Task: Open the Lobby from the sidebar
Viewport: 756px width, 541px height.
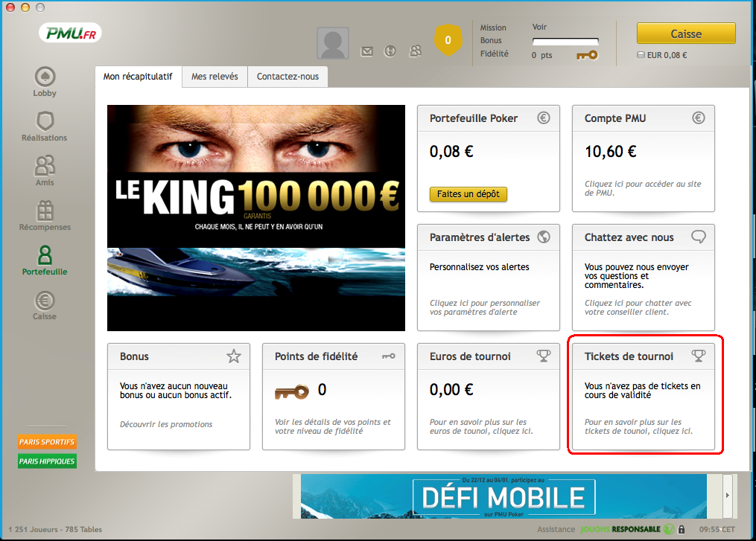Action: click(x=45, y=81)
